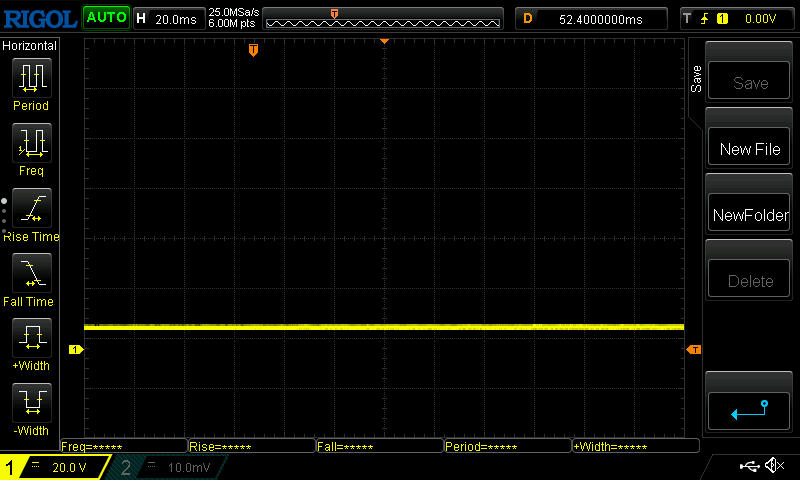Click the Horizontal menu header
800x480 pixels.
point(30,45)
